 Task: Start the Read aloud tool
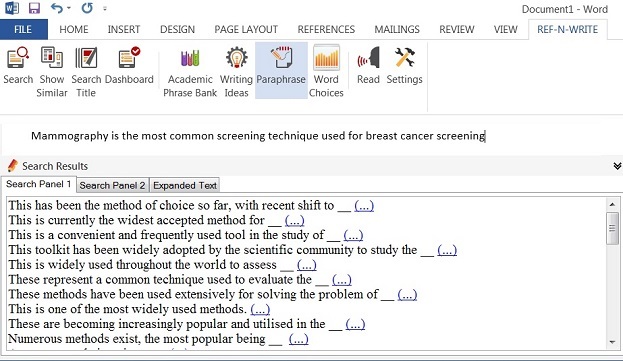(368, 66)
